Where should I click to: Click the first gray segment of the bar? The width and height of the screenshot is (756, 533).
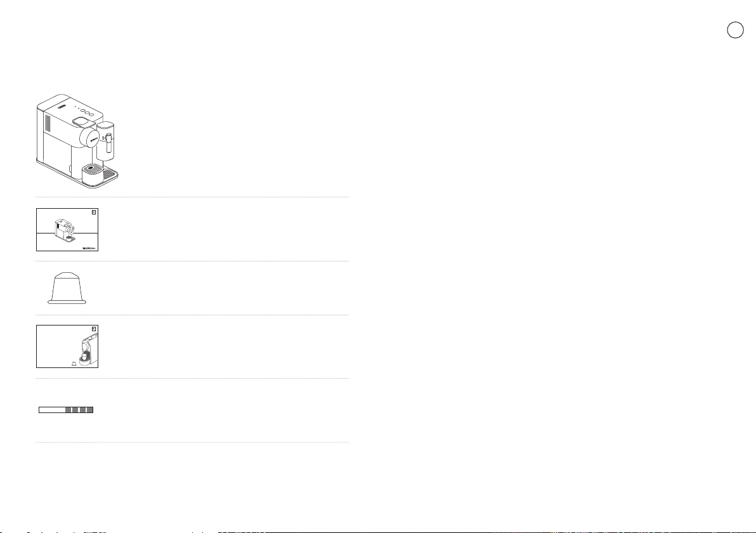tap(68, 410)
